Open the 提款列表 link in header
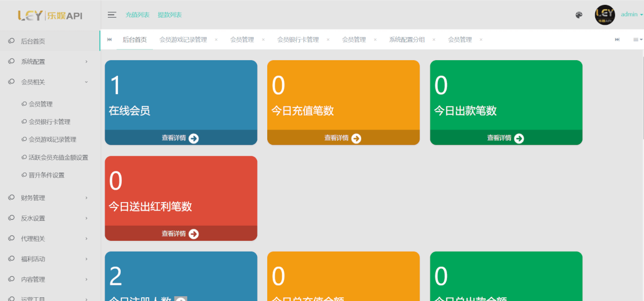 (170, 15)
